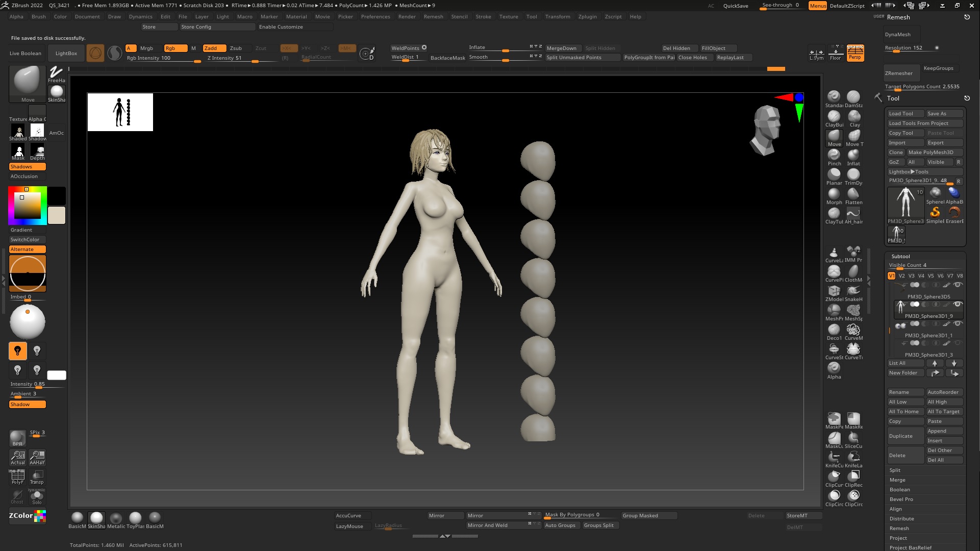980x551 pixels.
Task: Expand the Split section in Subtool
Action: [x=895, y=470]
